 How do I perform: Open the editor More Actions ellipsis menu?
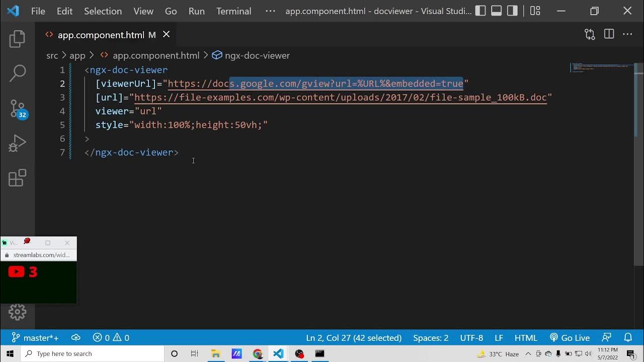coord(627,34)
